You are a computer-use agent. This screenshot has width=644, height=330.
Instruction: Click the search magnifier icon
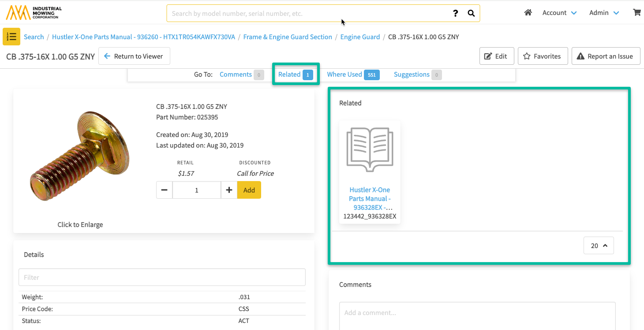pos(471,13)
